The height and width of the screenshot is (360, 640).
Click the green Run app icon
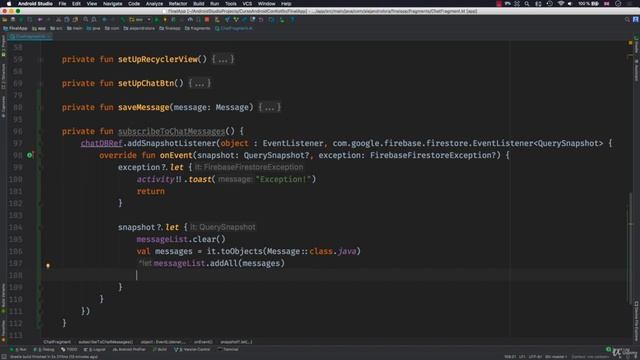[156, 20]
